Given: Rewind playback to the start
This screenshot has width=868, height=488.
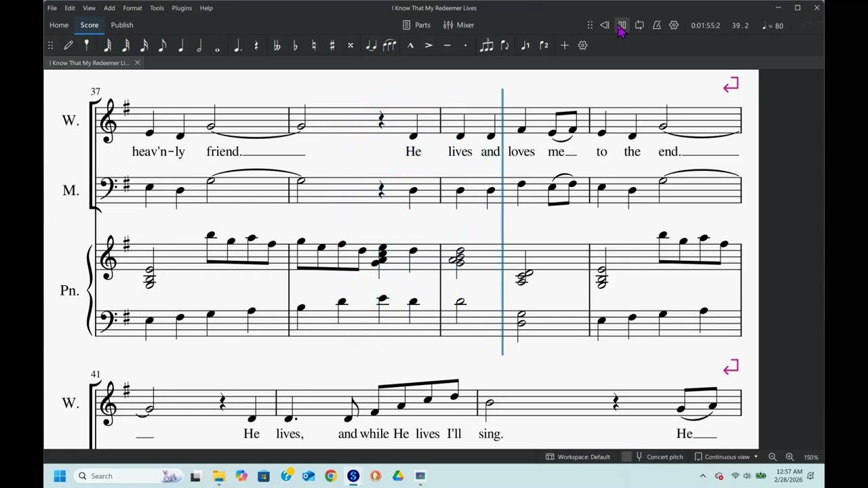Looking at the screenshot, I should (x=604, y=25).
